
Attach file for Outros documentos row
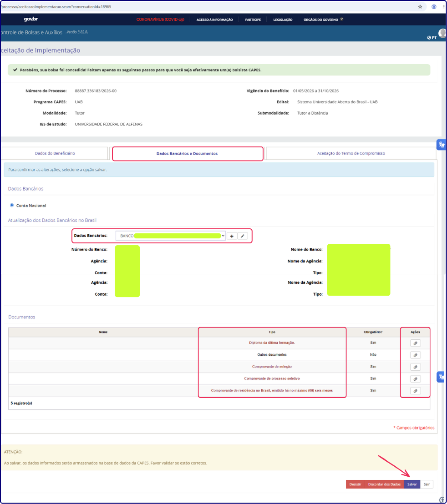pos(415,355)
